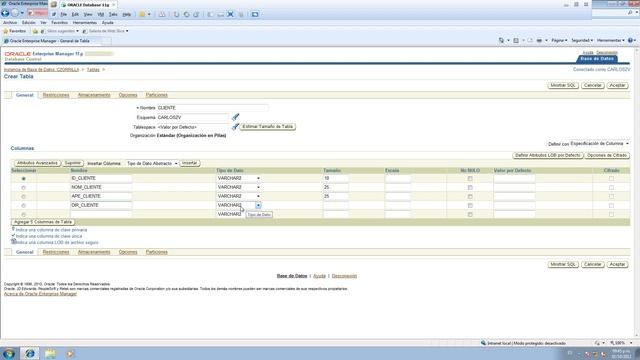Screen dimensions: 640x360
Task: Click the home library icon beside ORACLE tab
Action: (54, 4)
